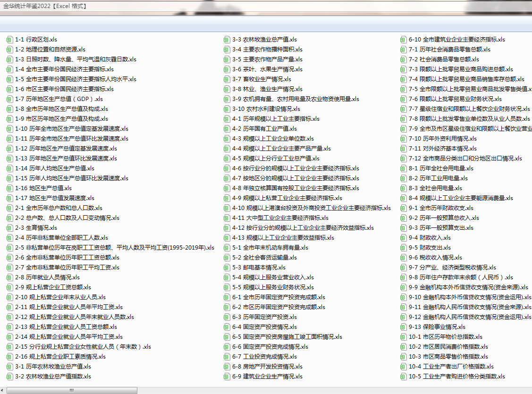Screen dimensions: 532x394
Task: Select file 7-1 历年社会消费品零售总额.xls
Action: (x=449, y=50)
